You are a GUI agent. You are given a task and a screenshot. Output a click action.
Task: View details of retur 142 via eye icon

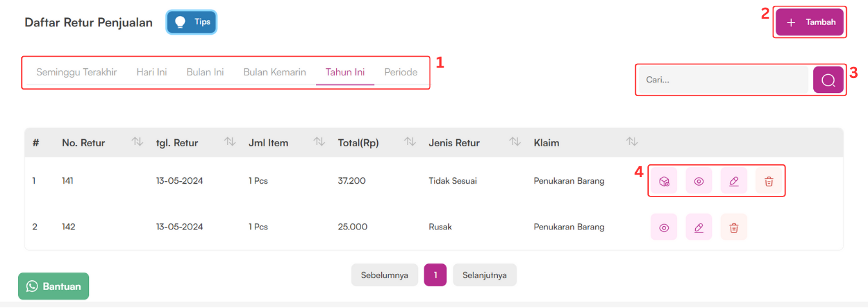tap(664, 227)
